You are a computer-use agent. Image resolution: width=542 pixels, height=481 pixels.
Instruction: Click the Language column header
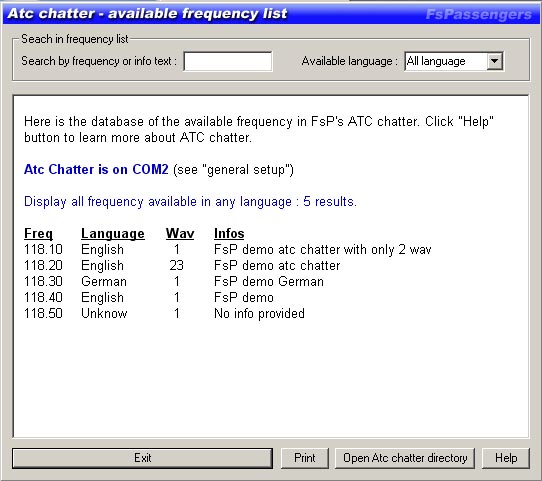[113, 233]
